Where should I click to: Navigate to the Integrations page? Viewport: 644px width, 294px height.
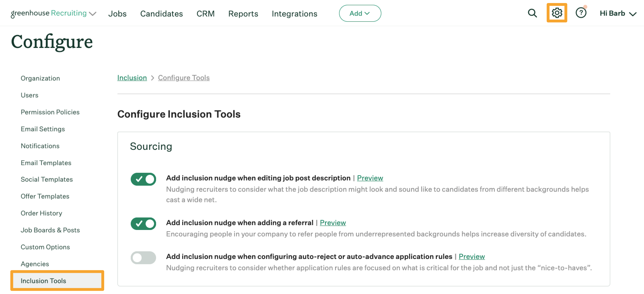pos(294,13)
